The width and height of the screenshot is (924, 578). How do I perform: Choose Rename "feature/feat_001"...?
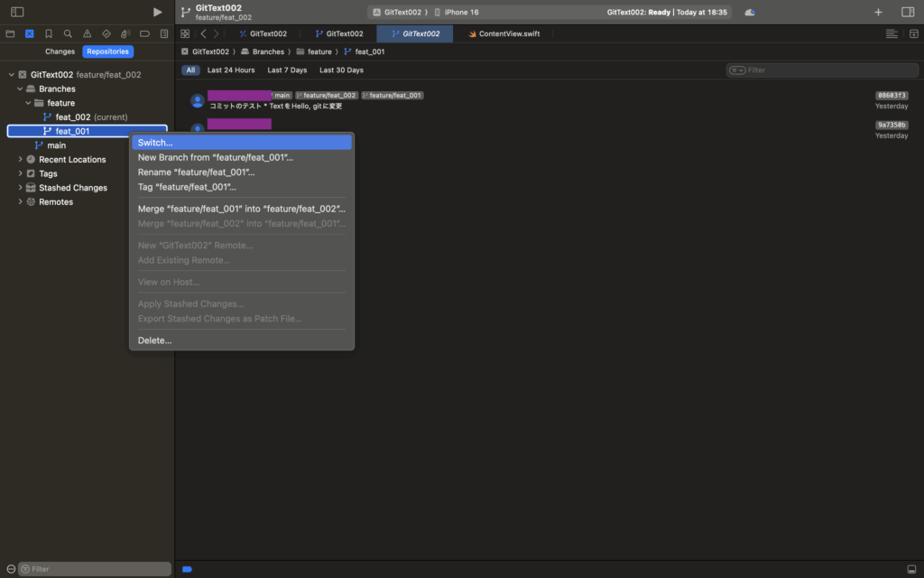(x=242, y=172)
